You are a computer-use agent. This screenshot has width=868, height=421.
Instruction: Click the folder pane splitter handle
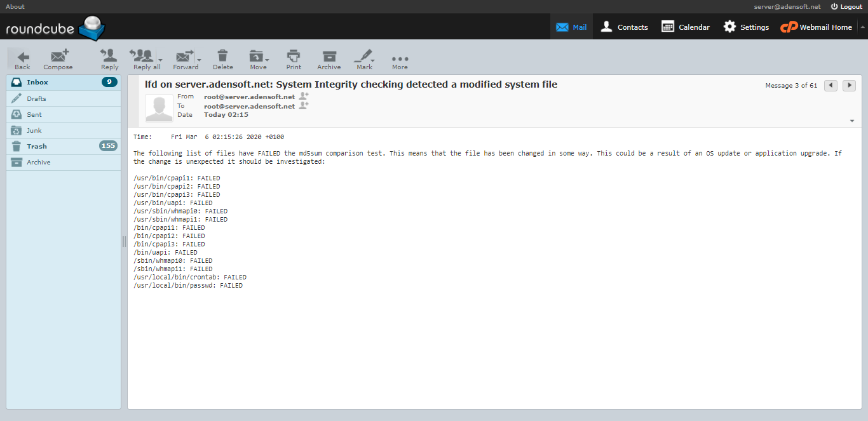pos(124,241)
